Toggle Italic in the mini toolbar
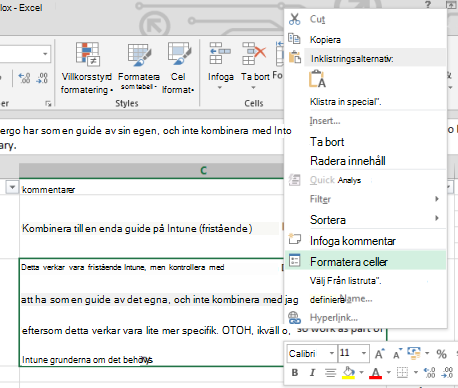 [x=312, y=372]
